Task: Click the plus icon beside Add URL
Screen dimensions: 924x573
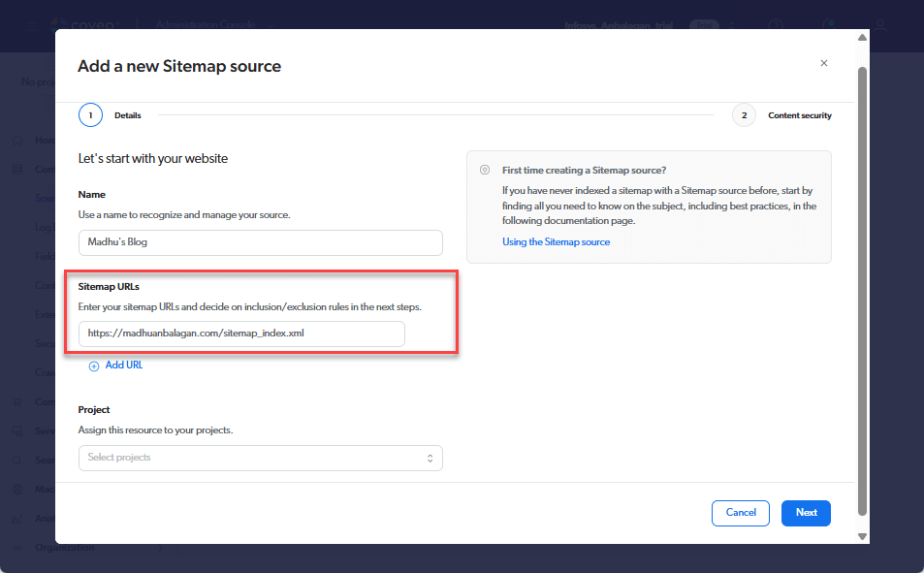Action: pyautogui.click(x=94, y=366)
